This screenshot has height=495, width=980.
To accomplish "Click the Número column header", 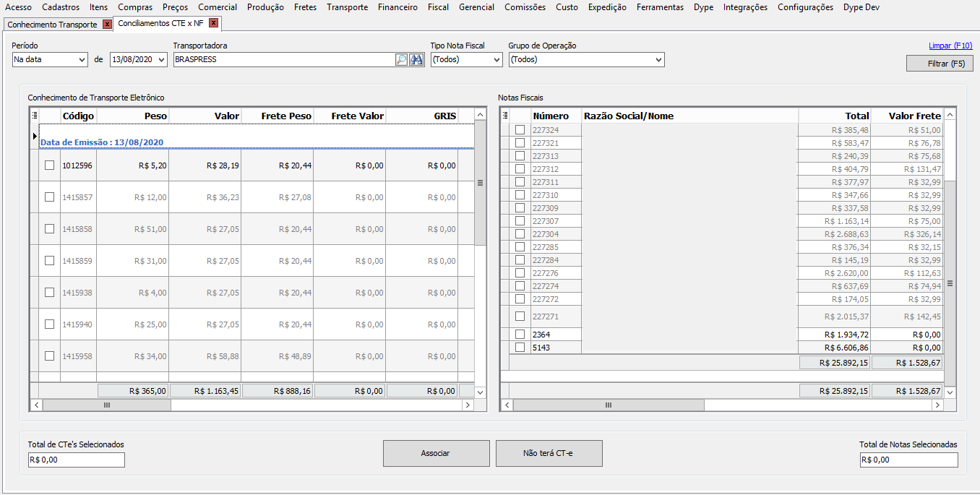I will (556, 116).
